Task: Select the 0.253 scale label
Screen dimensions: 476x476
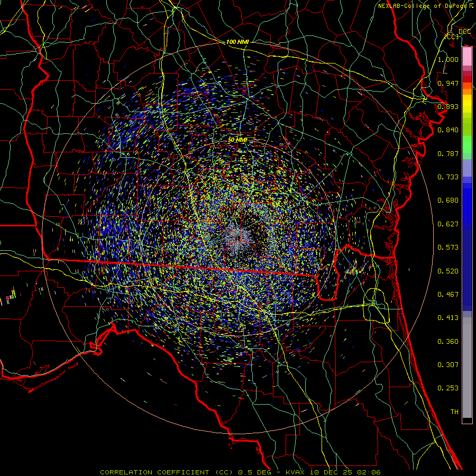Action: pyautogui.click(x=448, y=388)
